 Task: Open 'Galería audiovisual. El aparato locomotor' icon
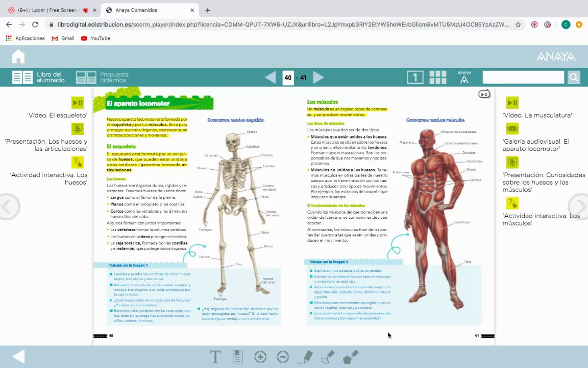point(512,129)
